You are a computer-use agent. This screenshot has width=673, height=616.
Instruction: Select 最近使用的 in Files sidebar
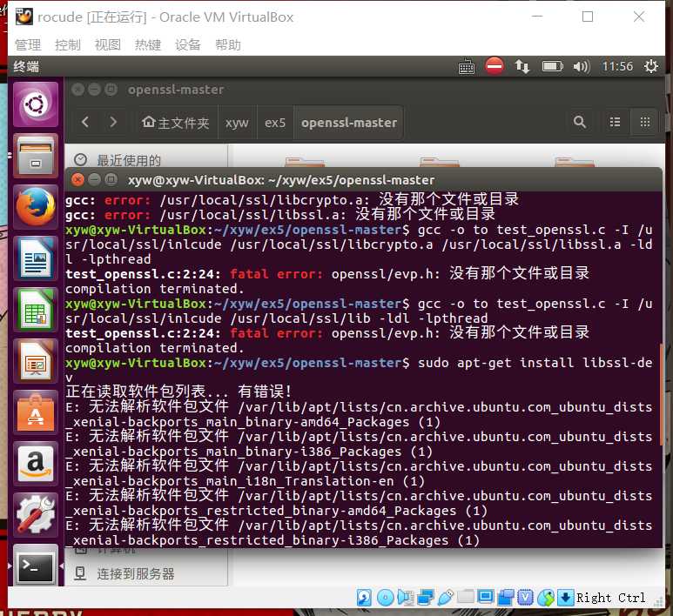[x=129, y=160]
